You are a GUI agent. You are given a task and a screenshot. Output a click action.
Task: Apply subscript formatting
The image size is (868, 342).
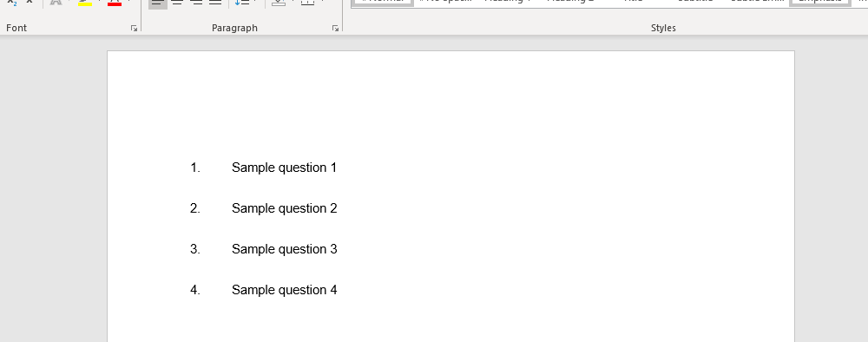pyautogui.click(x=12, y=3)
